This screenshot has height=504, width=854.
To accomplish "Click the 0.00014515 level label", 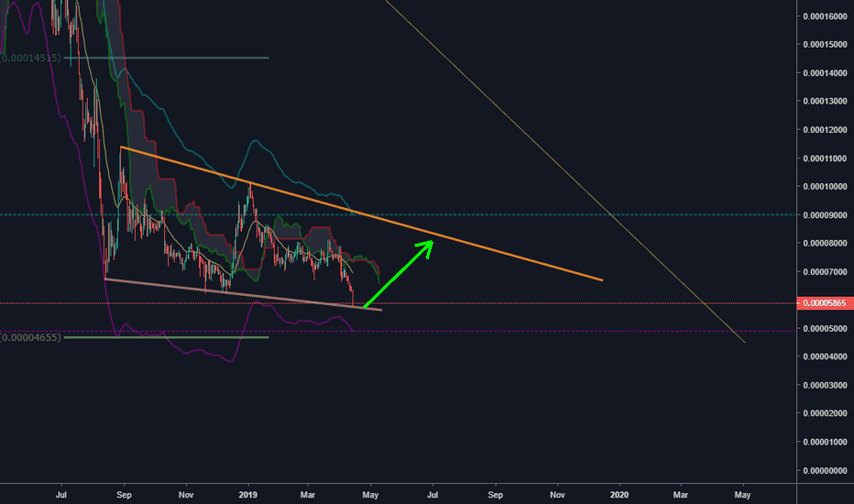I will click(30, 58).
